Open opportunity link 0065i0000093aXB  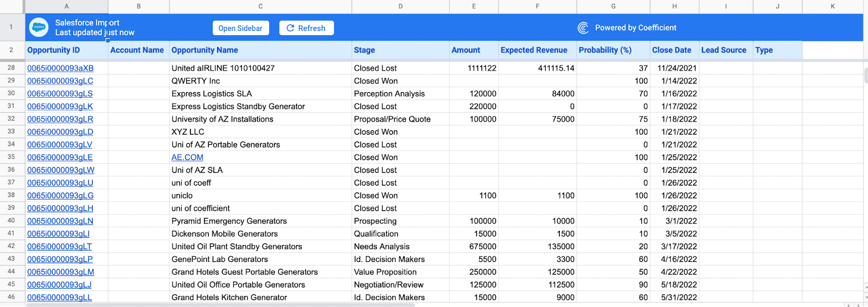tap(60, 68)
